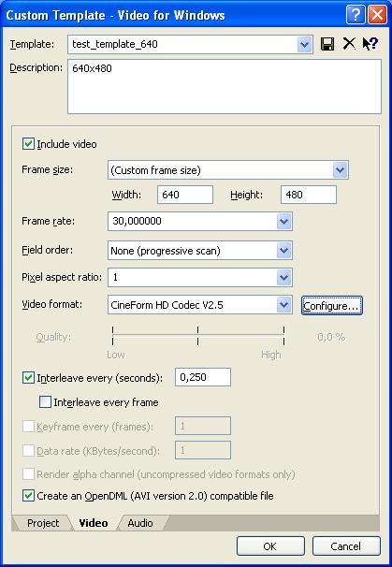This screenshot has height=567, width=392.
Task: Expand the Frame size dropdown
Action: (340, 170)
